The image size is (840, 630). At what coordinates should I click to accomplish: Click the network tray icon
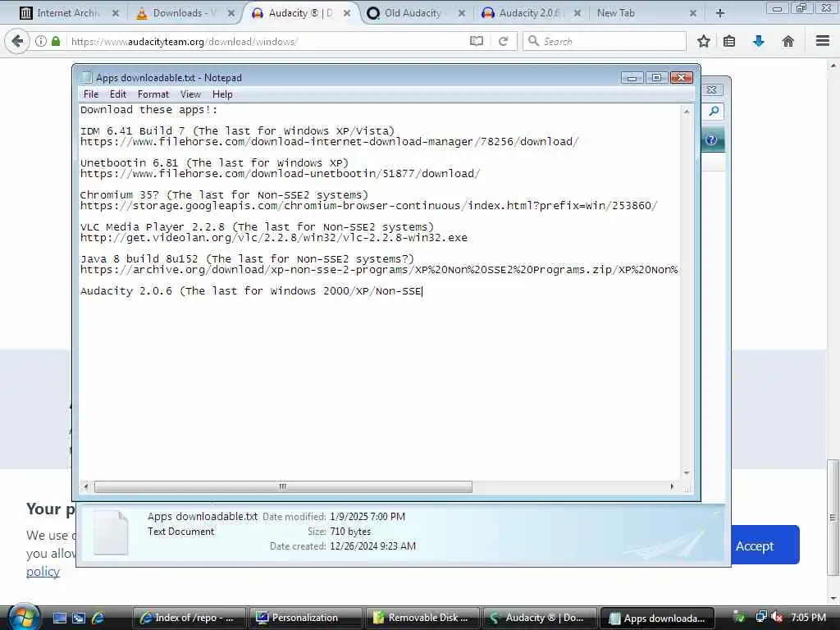[x=760, y=617]
